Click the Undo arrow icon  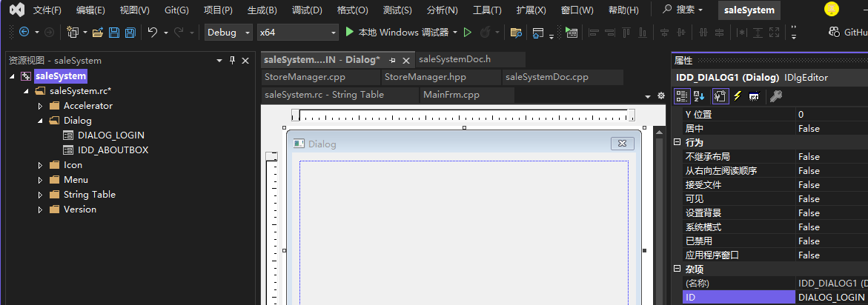coord(153,32)
